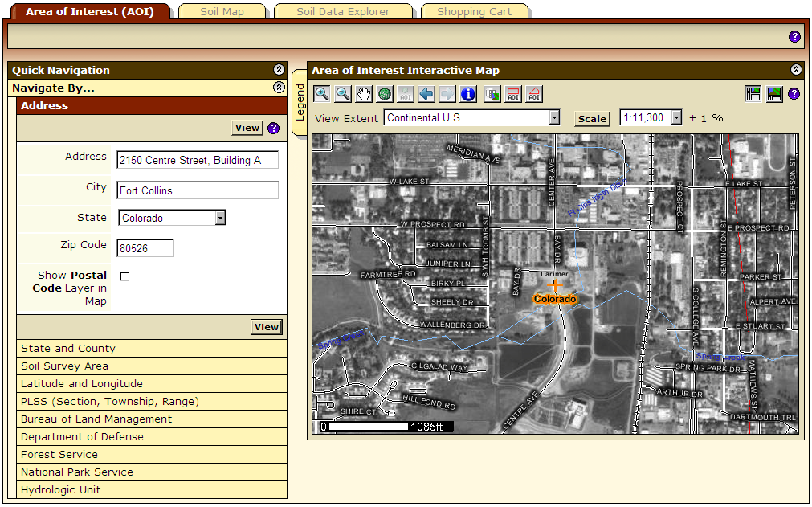
Task: Select the define AOI by polygon tool
Action: tap(534, 94)
